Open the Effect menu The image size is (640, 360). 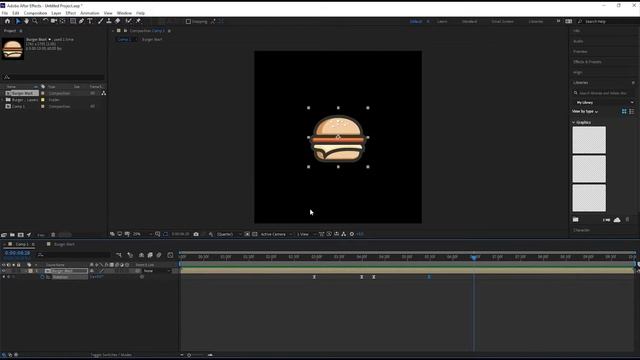tap(71, 13)
